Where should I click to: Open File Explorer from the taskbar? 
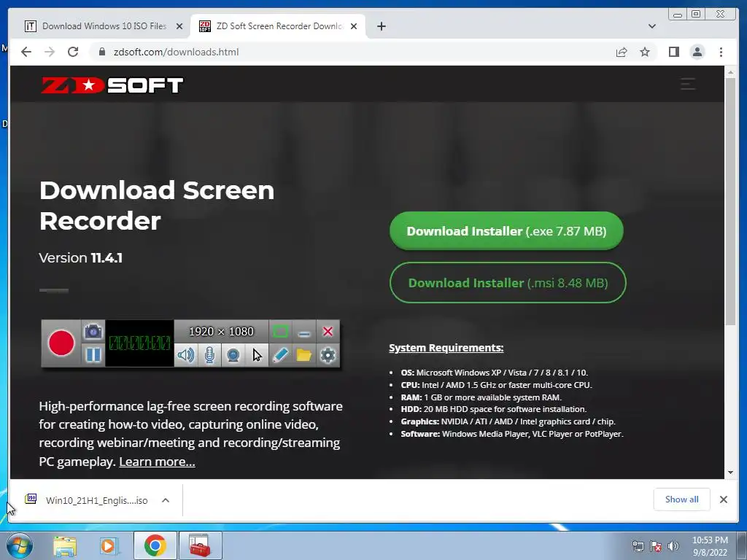click(65, 546)
